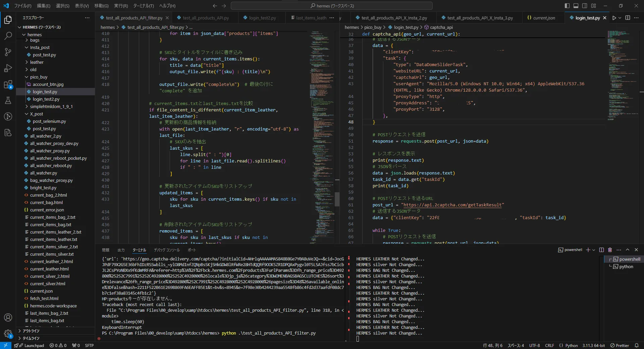Open Run and Debug view
The height and width of the screenshot is (349, 644).
pos(8,68)
